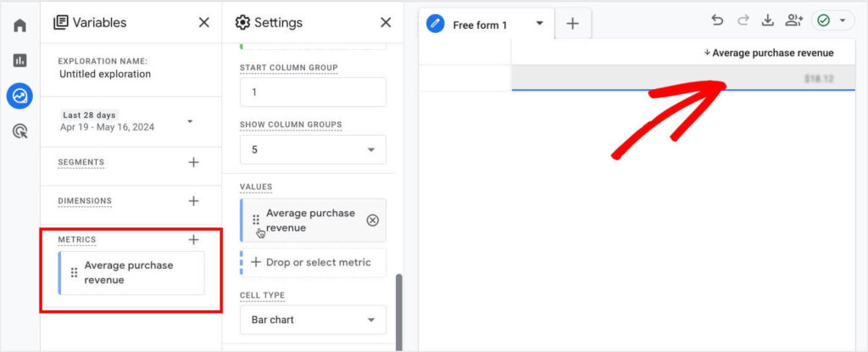Open the Reports bar-chart icon
This screenshot has width=868, height=352.
click(20, 60)
